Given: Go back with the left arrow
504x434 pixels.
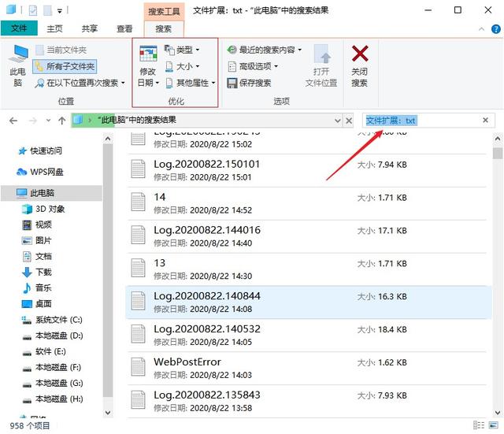Looking at the screenshot, I should pyautogui.click(x=13, y=121).
